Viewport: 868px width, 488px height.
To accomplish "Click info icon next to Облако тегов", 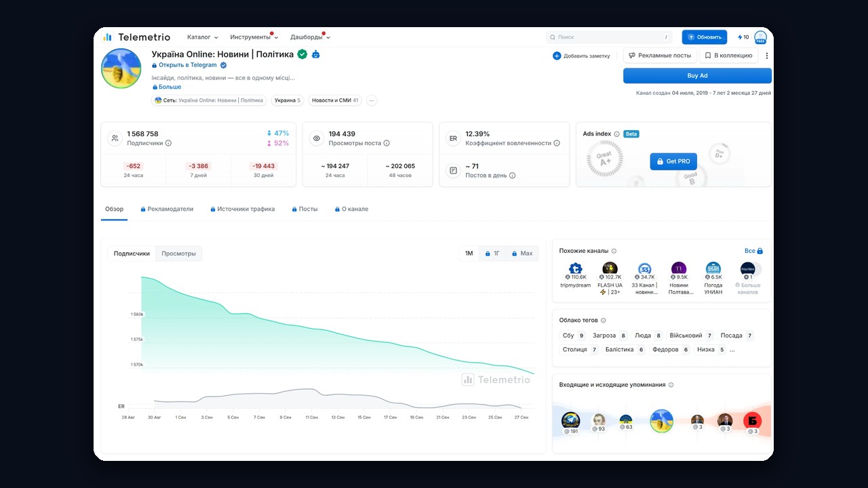I will pos(603,320).
